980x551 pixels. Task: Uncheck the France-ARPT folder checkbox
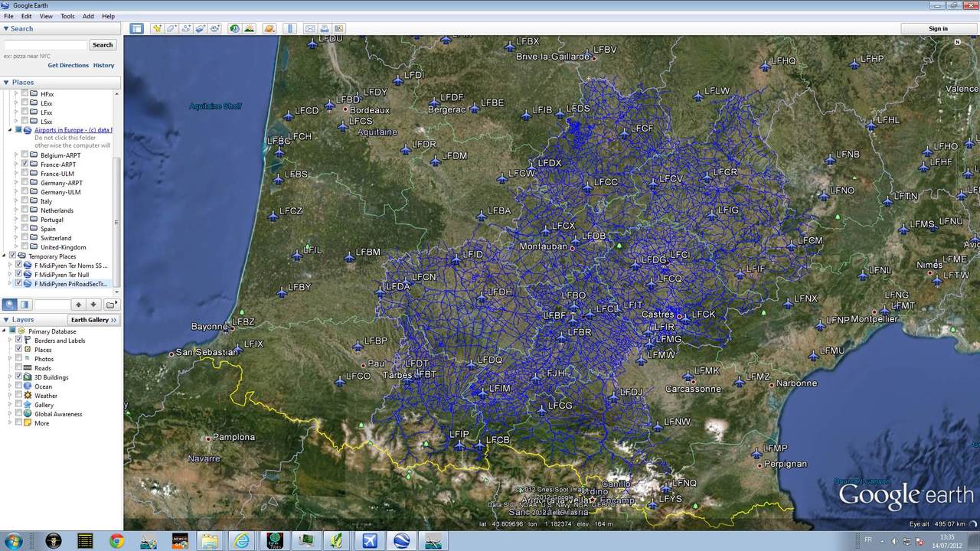click(x=24, y=165)
